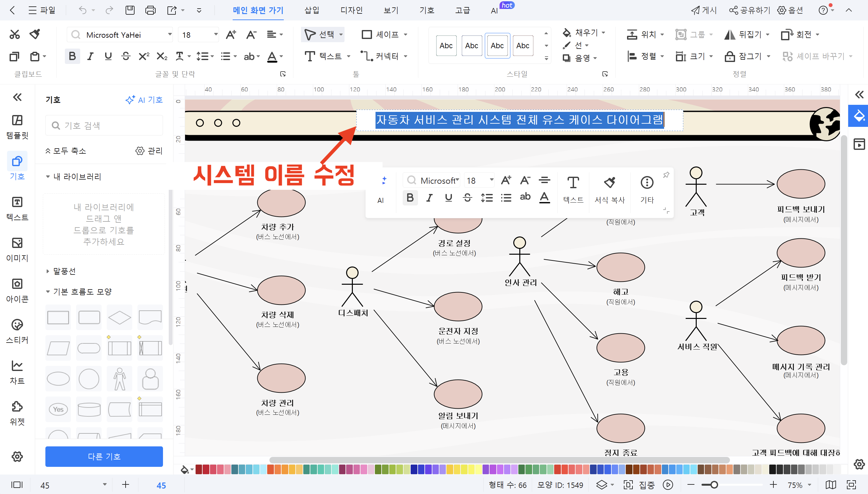Select the 선택 (Select) tool
The width and height of the screenshot is (868, 494).
321,34
